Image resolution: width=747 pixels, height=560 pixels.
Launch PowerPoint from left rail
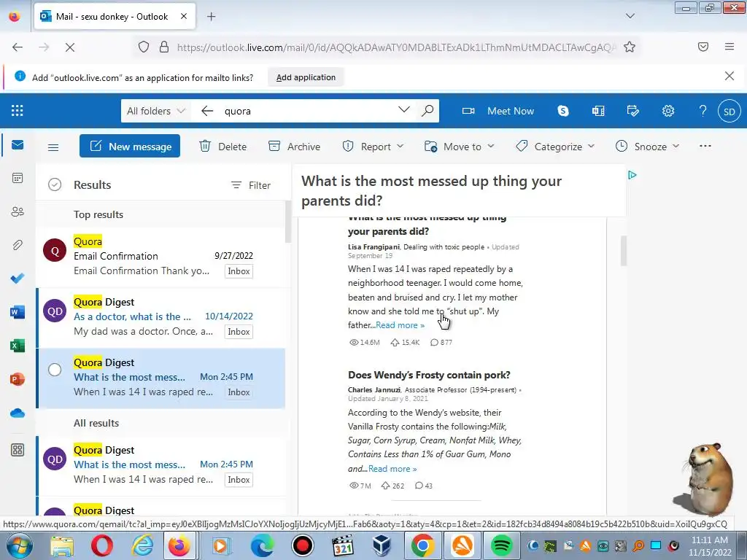click(18, 379)
